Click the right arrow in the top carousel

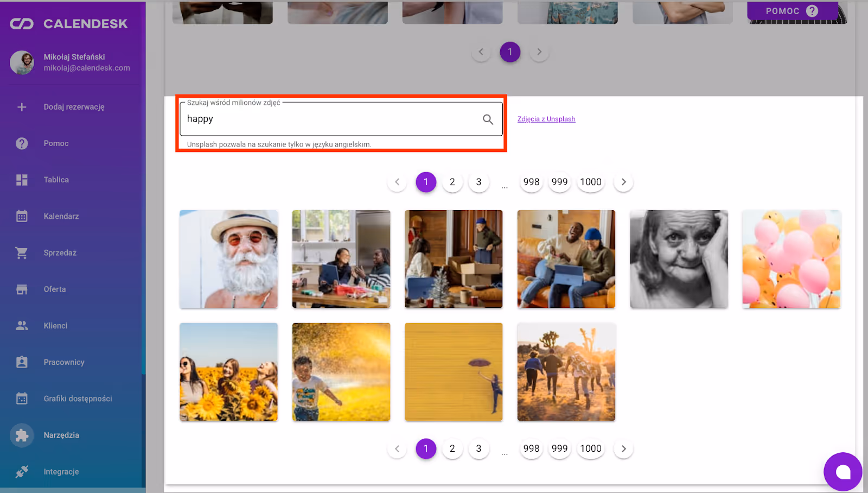pos(539,52)
